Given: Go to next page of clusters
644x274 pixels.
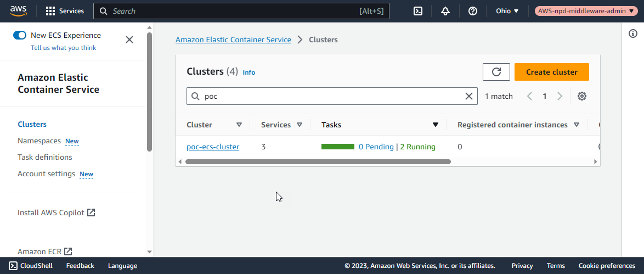Looking at the screenshot, I should tap(560, 96).
